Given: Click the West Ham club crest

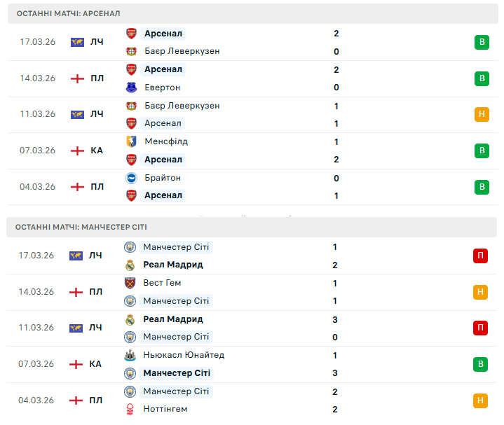Looking at the screenshot, I should (x=130, y=283).
